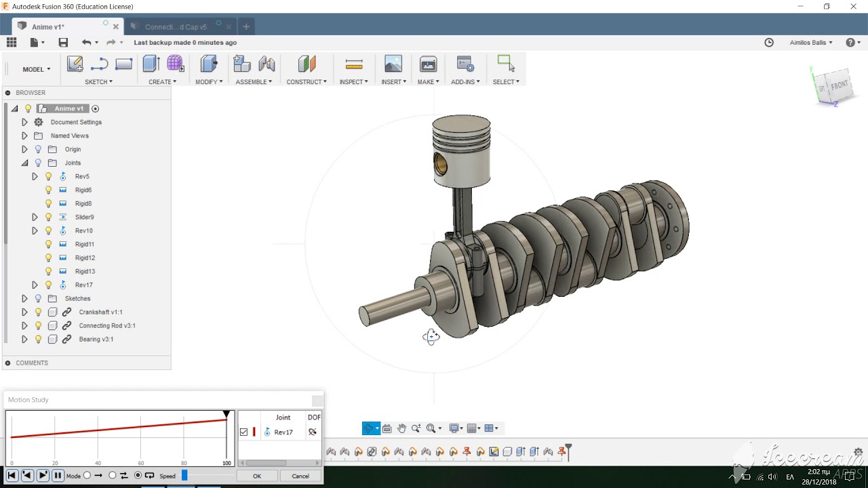
Task: Click the Create Sketch icon
Action: (x=75, y=64)
